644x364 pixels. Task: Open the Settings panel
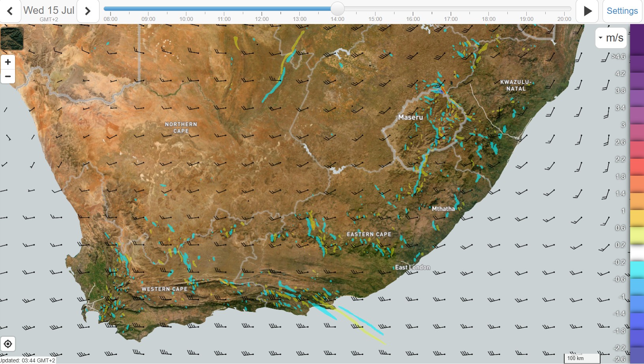[622, 11]
